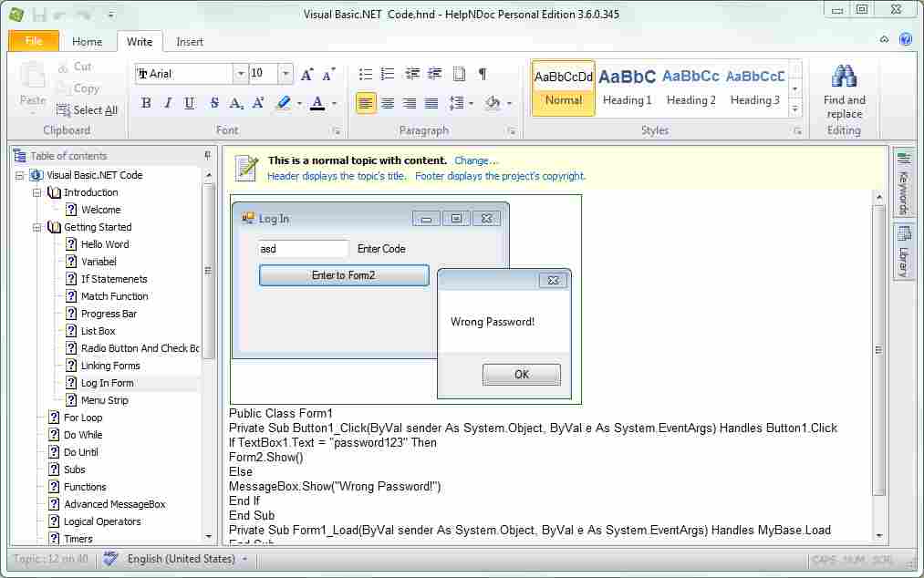Open the File menu

(33, 41)
